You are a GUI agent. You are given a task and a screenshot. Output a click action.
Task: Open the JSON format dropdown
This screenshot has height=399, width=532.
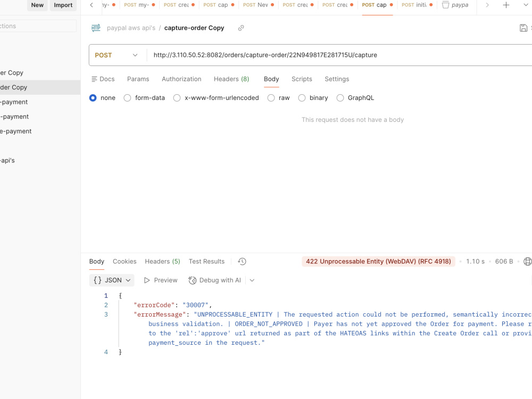coord(112,280)
